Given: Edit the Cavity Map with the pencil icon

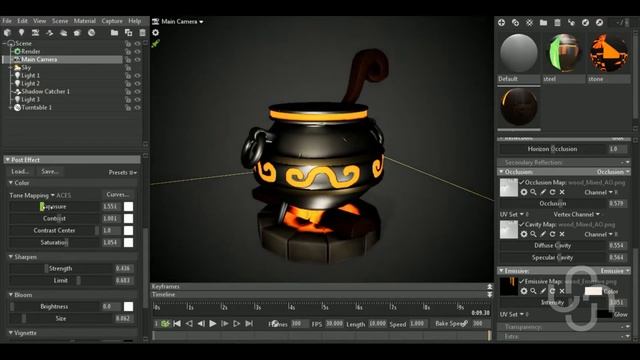Looking at the screenshot, I should click(x=543, y=234).
